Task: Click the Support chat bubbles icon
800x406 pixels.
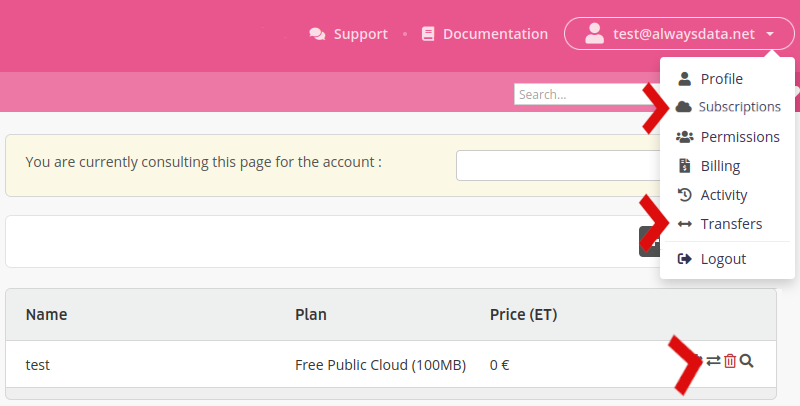Action: click(x=318, y=34)
